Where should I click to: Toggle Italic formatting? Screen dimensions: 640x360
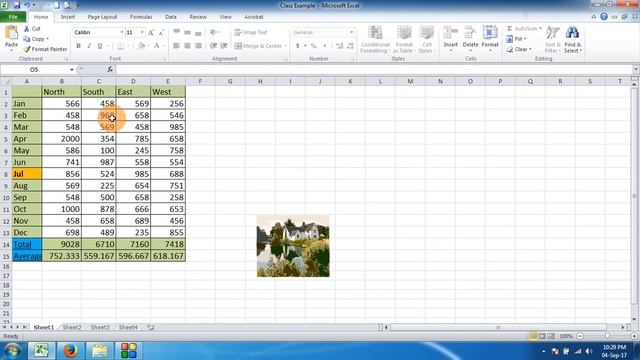(x=89, y=46)
